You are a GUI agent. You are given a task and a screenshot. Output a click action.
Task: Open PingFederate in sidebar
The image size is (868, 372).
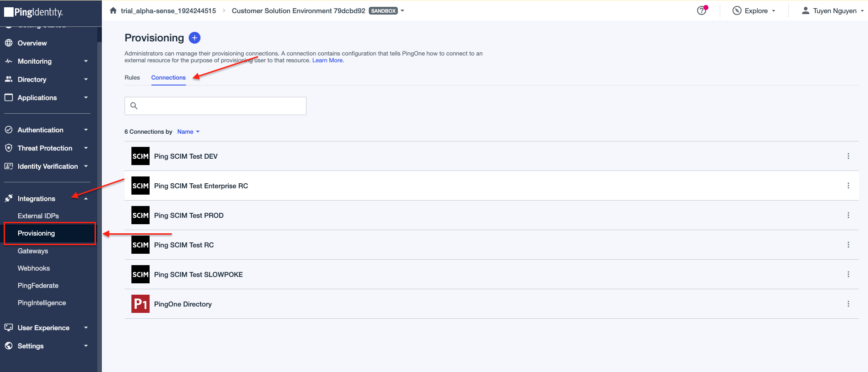(x=38, y=285)
